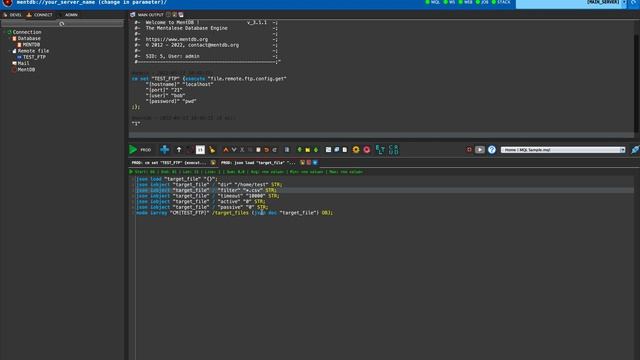The width and height of the screenshot is (640, 360).
Task: Click the first green arrow toolbar icon
Action: coord(300,150)
